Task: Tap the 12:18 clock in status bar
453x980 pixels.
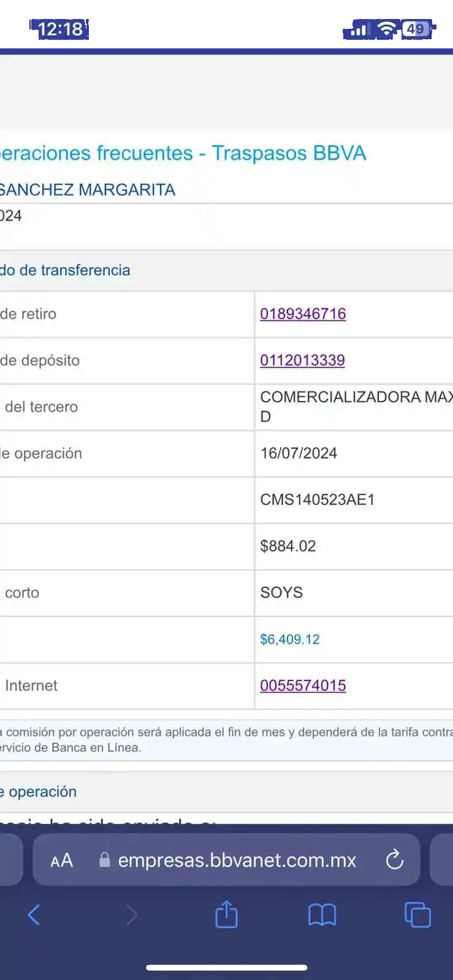Action: [x=60, y=29]
